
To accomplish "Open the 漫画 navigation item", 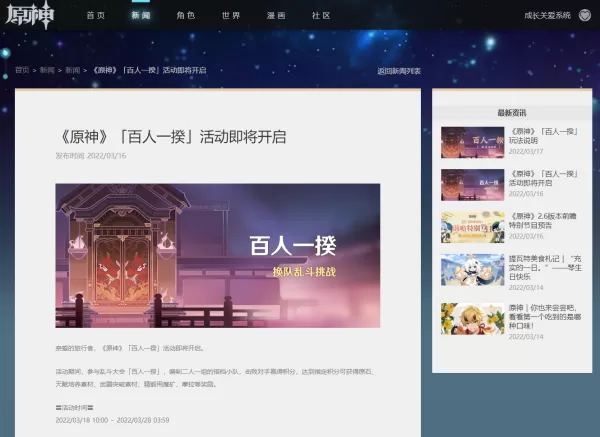I will pos(276,15).
